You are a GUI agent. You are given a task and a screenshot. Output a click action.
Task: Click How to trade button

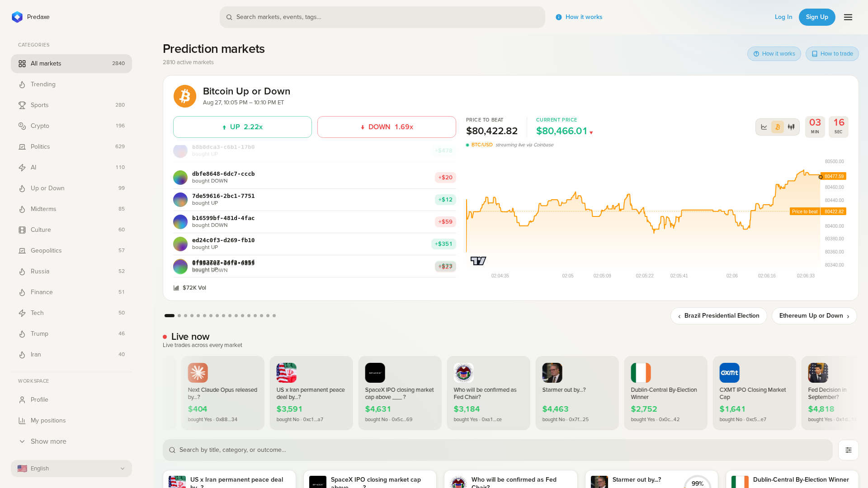[x=832, y=54]
